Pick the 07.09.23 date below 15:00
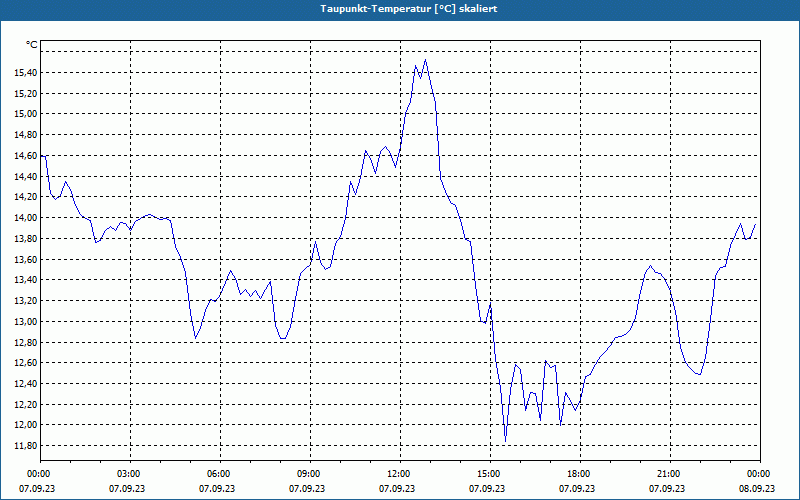This screenshot has width=800, height=500. tap(487, 488)
